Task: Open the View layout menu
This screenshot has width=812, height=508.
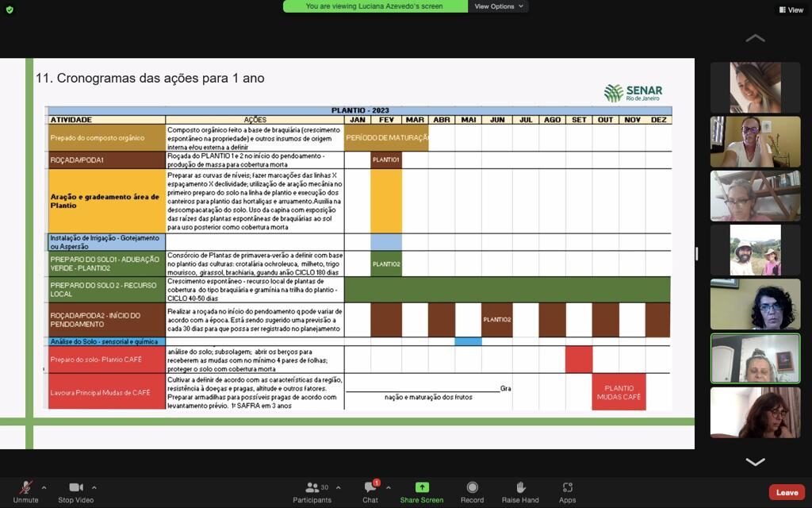Action: pyautogui.click(x=791, y=10)
